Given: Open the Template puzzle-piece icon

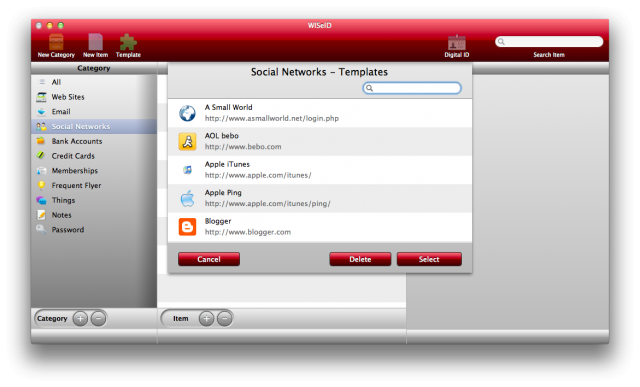Looking at the screenshot, I should pos(128,42).
